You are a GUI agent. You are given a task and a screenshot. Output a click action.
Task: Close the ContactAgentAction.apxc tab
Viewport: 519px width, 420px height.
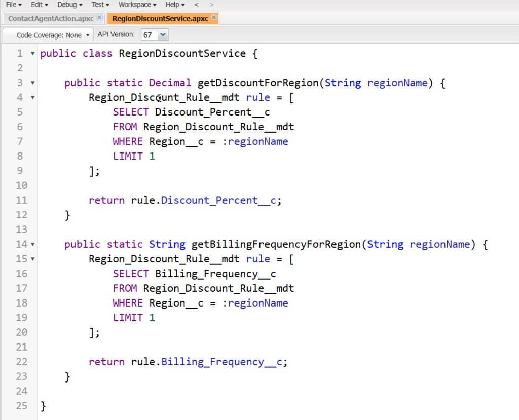tap(99, 17)
